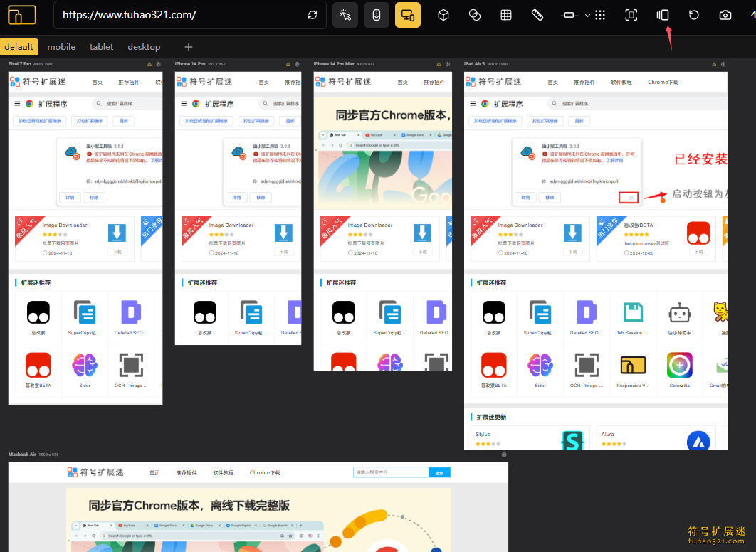Image resolution: width=756 pixels, height=552 pixels.
Task: Open hamburger menu in iPhone 14 Pro view
Action: [184, 104]
